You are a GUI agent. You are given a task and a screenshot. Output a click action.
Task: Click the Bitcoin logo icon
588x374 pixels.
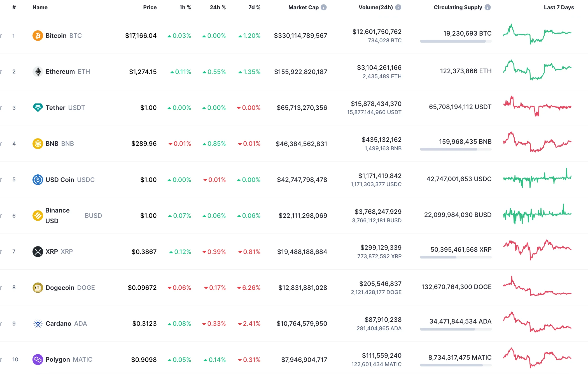tap(37, 36)
